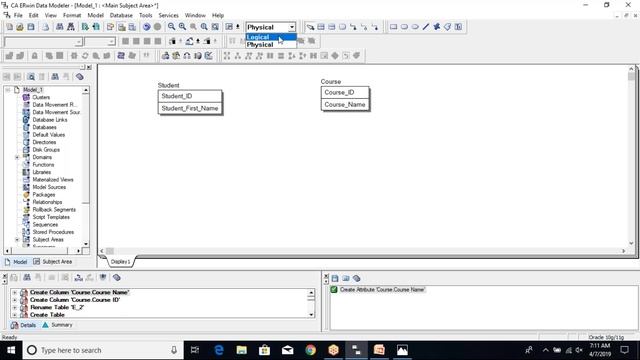
Task: Click the Save model icon
Action: tap(31, 27)
